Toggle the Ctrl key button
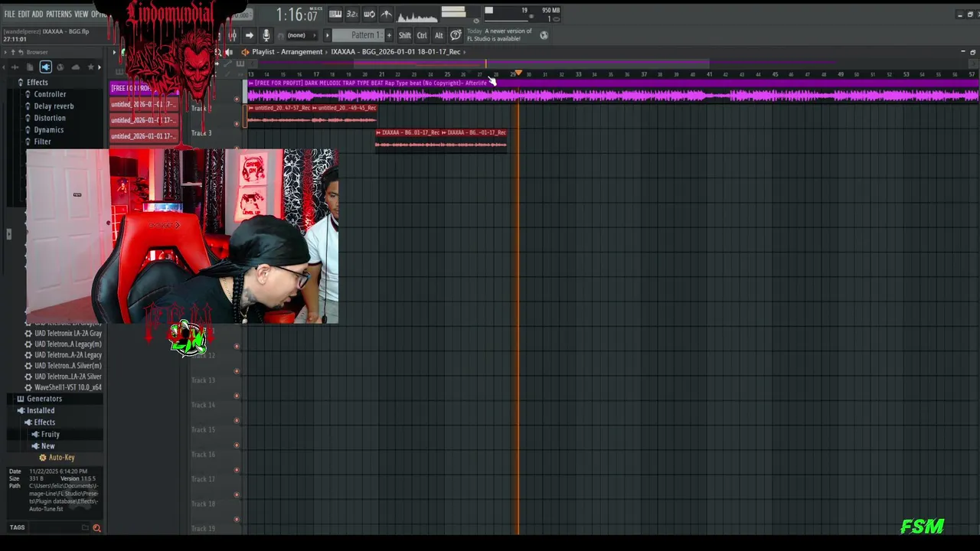 click(422, 35)
